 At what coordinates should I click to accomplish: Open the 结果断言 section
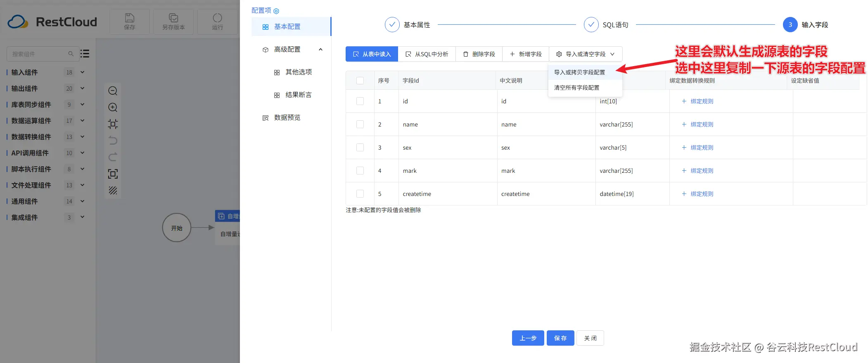click(299, 95)
